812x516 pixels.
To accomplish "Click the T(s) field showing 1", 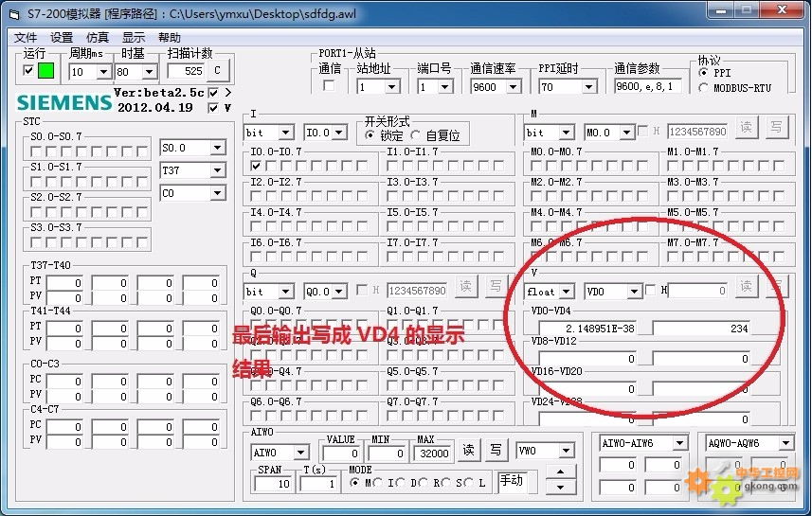I will [318, 484].
